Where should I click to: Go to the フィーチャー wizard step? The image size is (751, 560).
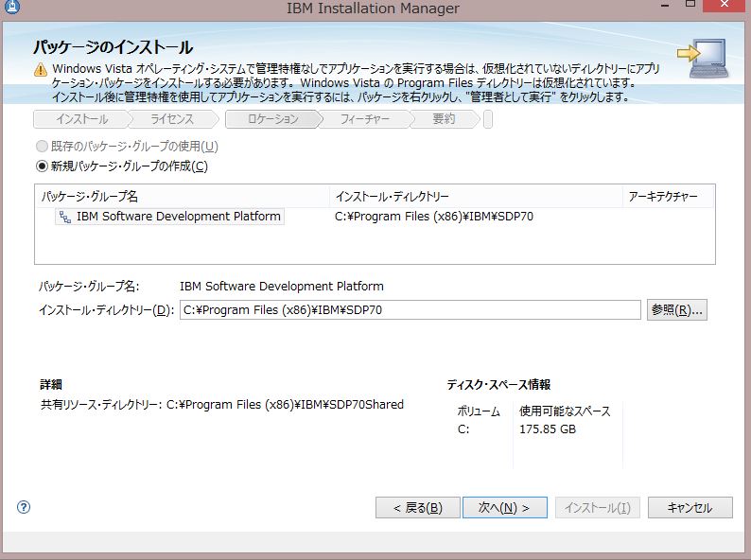click(365, 119)
